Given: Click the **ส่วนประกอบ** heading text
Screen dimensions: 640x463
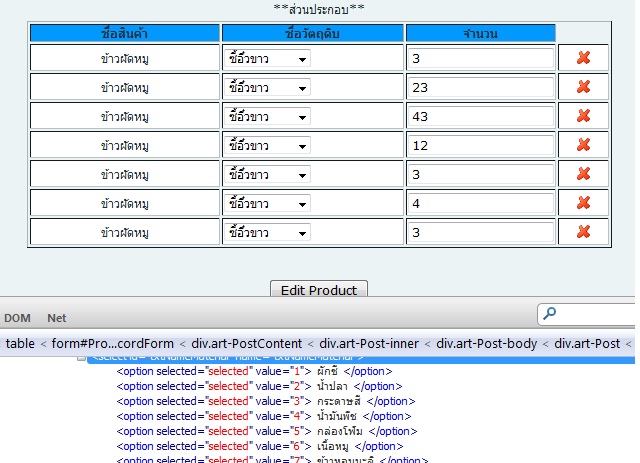Looking at the screenshot, I should pos(319,9).
